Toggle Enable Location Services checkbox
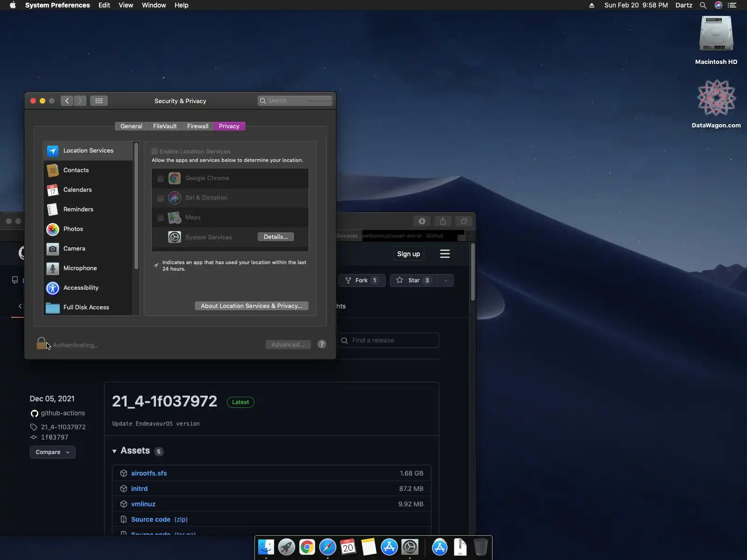The image size is (747, 560). tap(155, 151)
